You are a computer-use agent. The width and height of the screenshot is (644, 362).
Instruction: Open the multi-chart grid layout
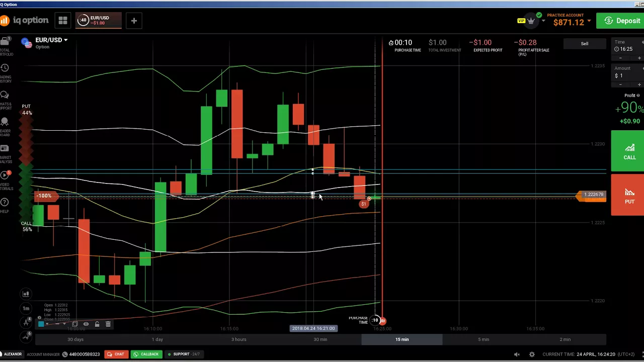coord(63,21)
